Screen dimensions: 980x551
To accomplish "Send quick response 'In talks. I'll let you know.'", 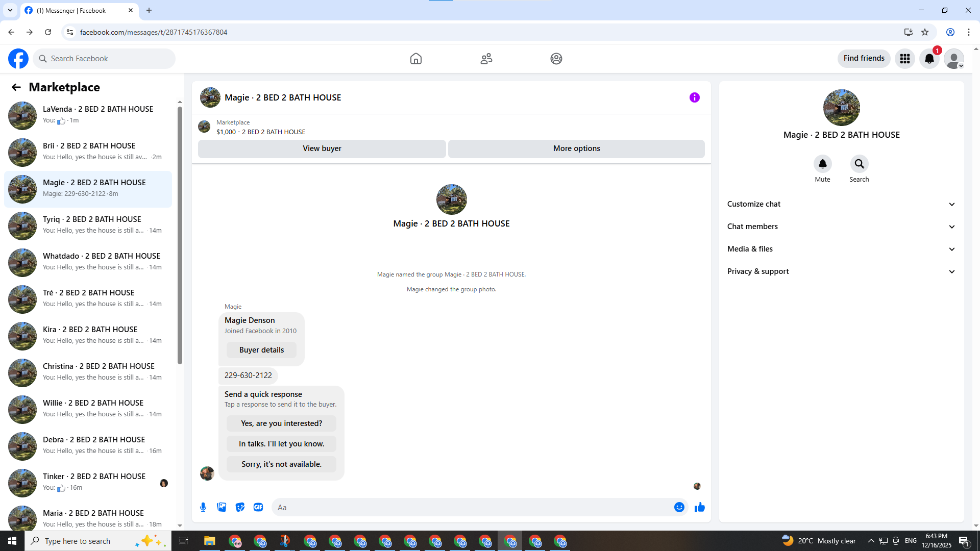I will [x=281, y=444].
